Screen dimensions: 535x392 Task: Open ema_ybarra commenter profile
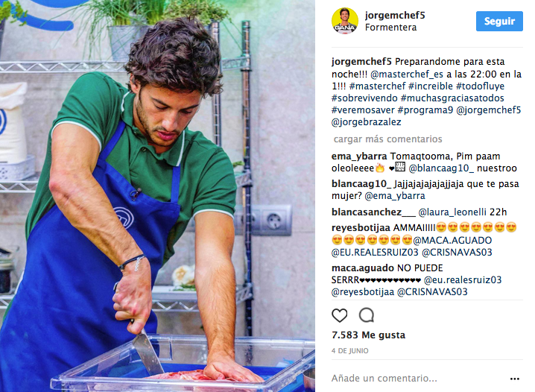click(359, 157)
